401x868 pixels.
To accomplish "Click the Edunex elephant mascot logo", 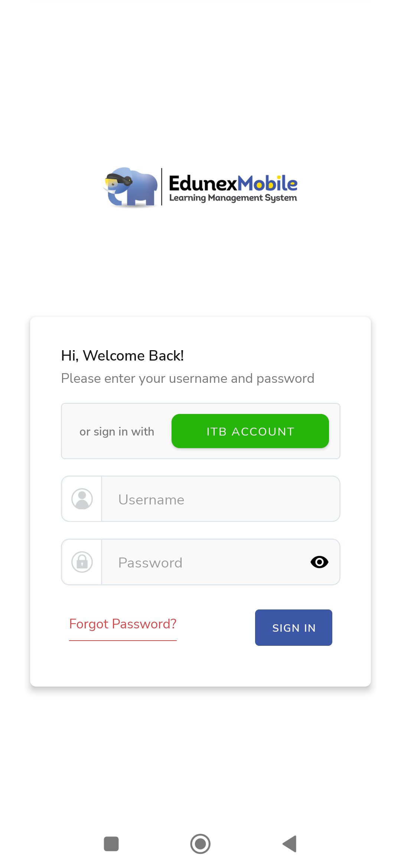I will click(130, 185).
